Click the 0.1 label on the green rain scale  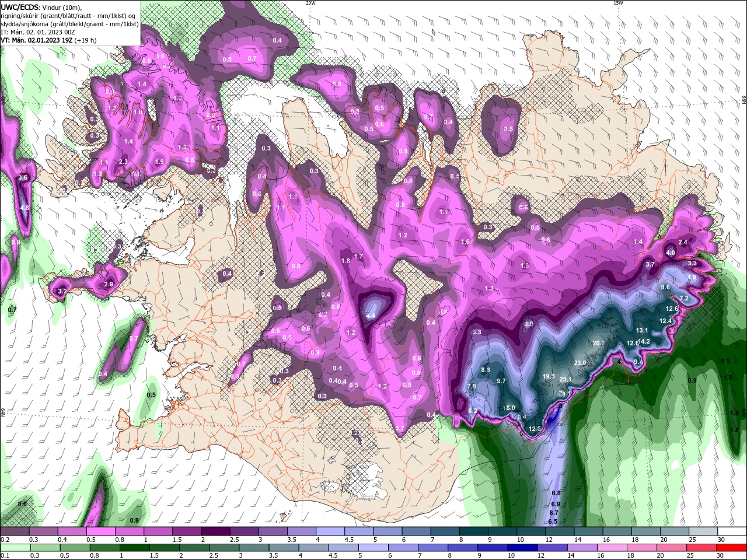pyautogui.click(x=5, y=556)
